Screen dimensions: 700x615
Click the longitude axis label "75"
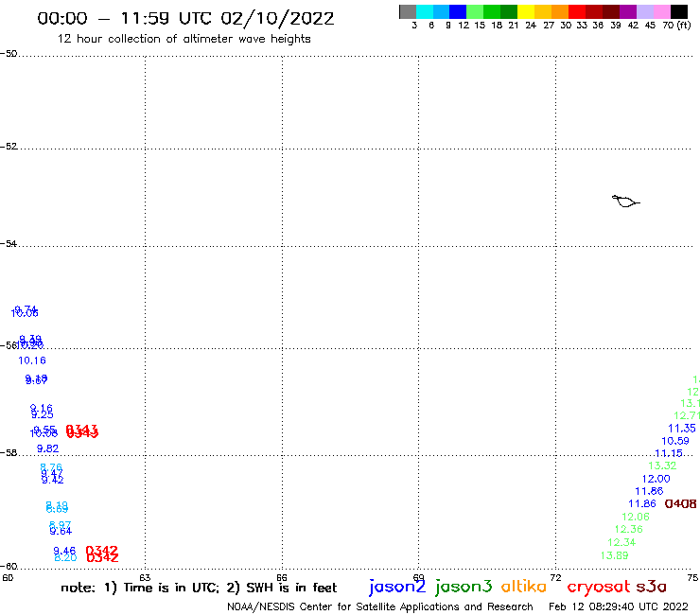(692, 577)
